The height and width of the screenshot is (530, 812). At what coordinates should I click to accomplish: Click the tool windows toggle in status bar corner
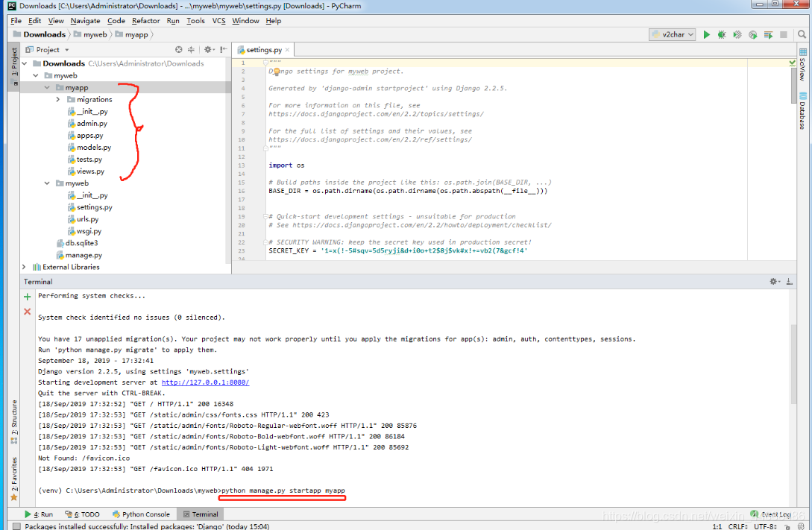tap(16, 526)
